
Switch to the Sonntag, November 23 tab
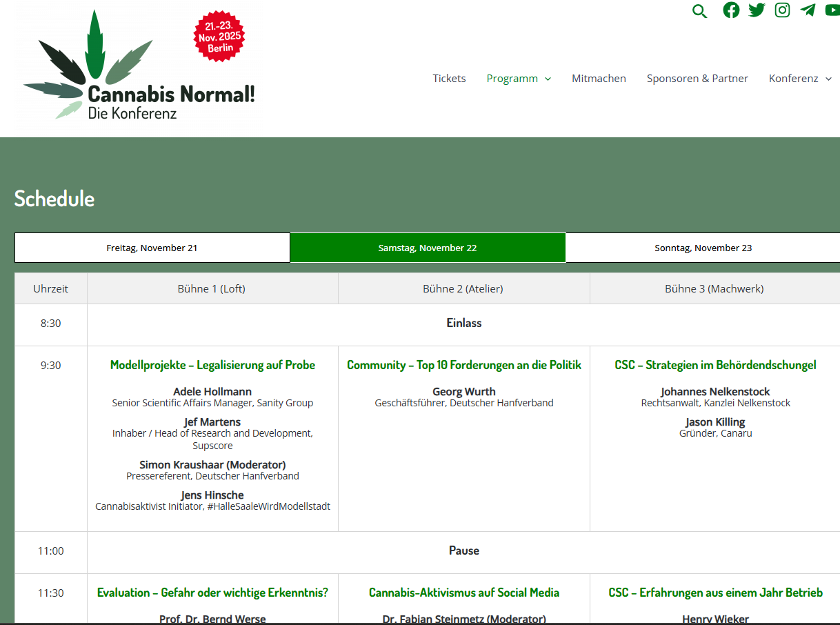[x=703, y=248]
